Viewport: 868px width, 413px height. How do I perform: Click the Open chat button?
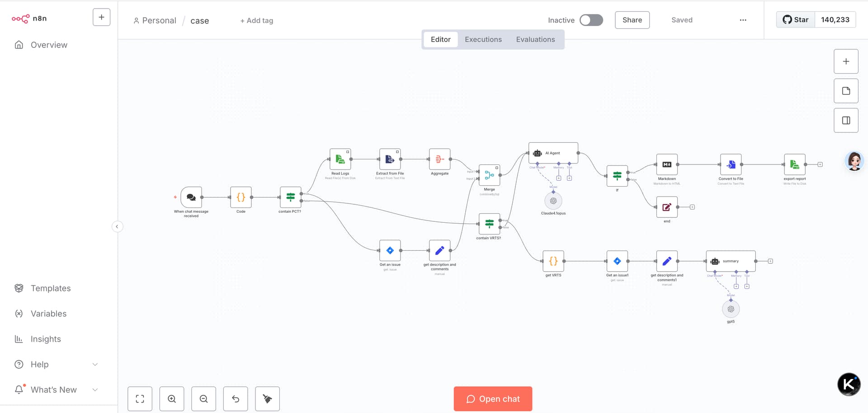point(493,399)
